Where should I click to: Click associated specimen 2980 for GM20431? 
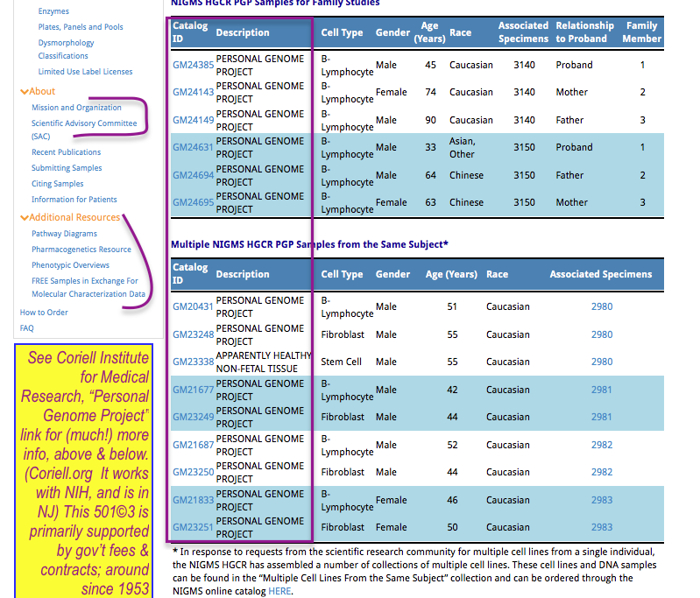(601, 306)
